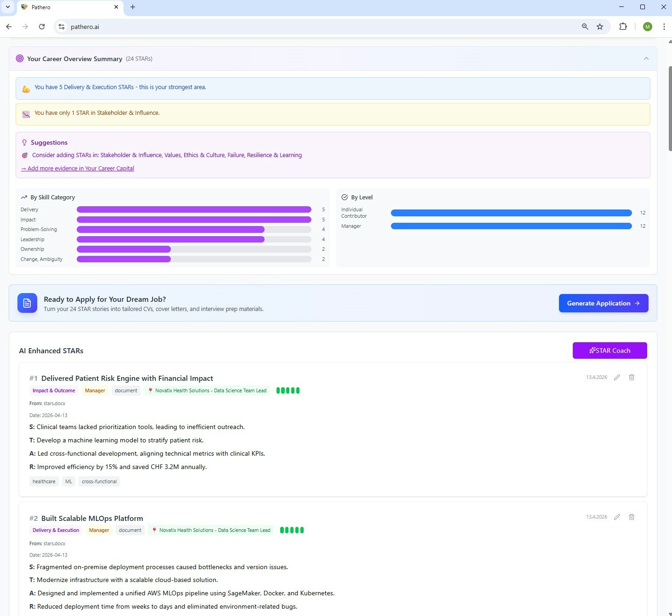Collapse the Career Overview Summary section
672x616 pixels.
[646, 58]
